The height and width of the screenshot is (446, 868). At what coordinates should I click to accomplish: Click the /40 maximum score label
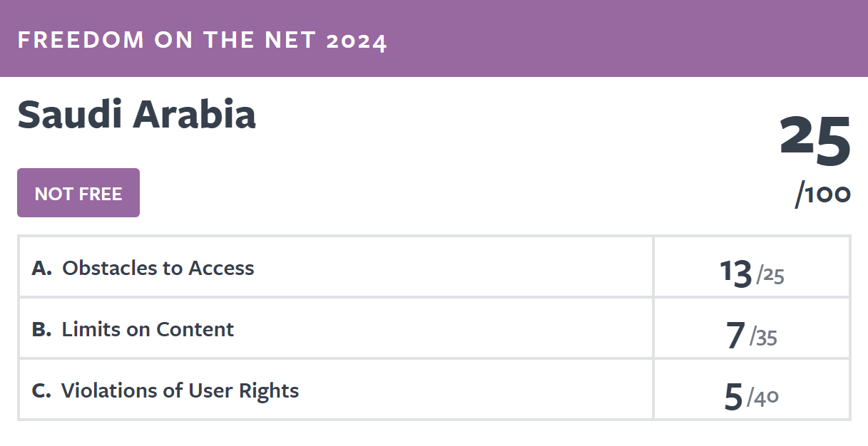(763, 398)
